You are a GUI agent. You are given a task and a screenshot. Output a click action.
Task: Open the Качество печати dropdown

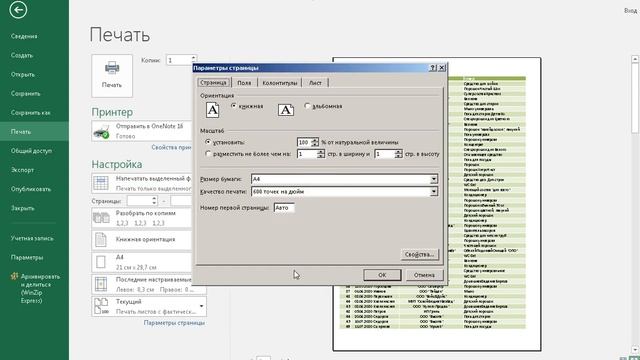click(433, 191)
